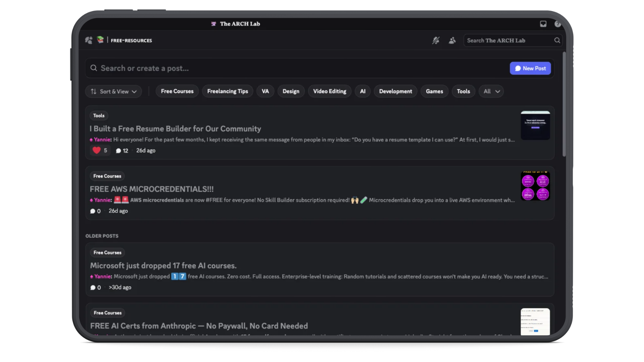The image size is (644, 362).
Task: Filter by Games tag
Action: (434, 92)
